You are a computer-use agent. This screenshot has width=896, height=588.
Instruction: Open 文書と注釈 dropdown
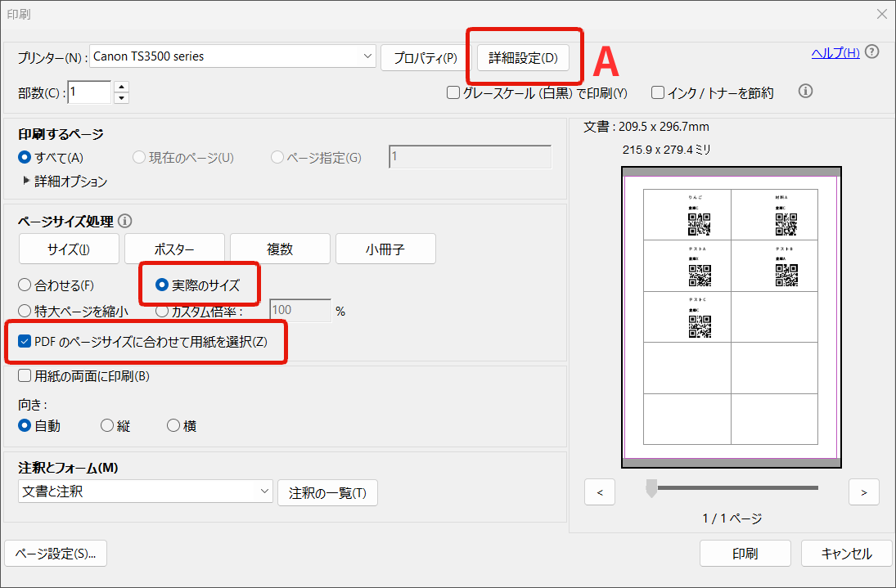pyautogui.click(x=145, y=491)
